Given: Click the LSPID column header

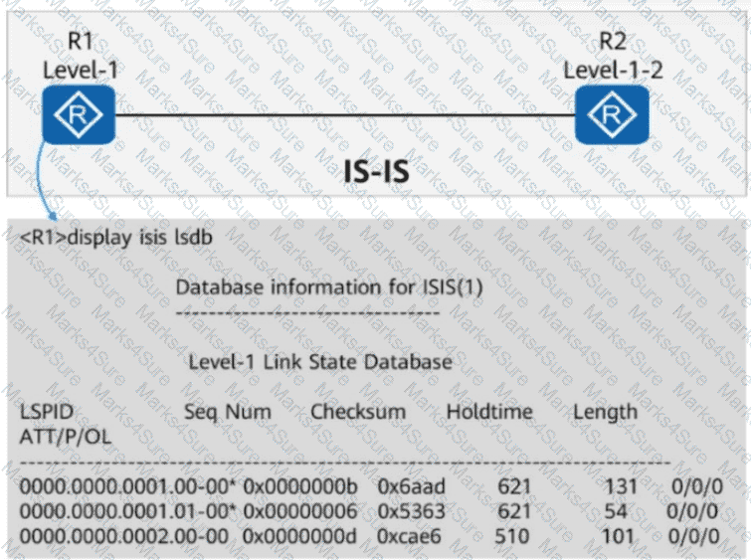Looking at the screenshot, I should 47,412.
